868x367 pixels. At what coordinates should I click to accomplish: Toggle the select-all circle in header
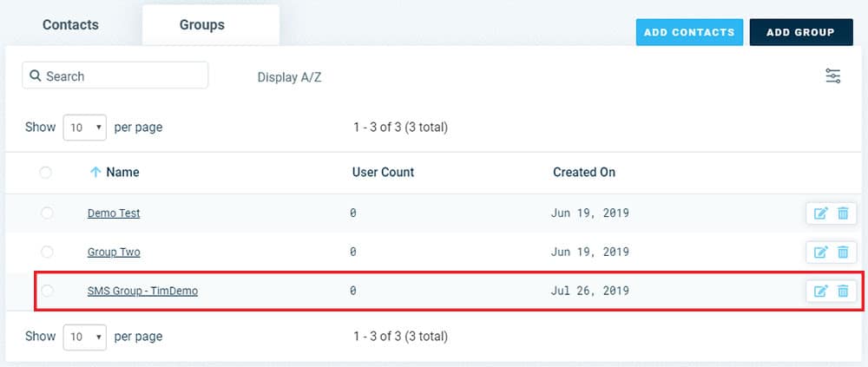coord(45,172)
